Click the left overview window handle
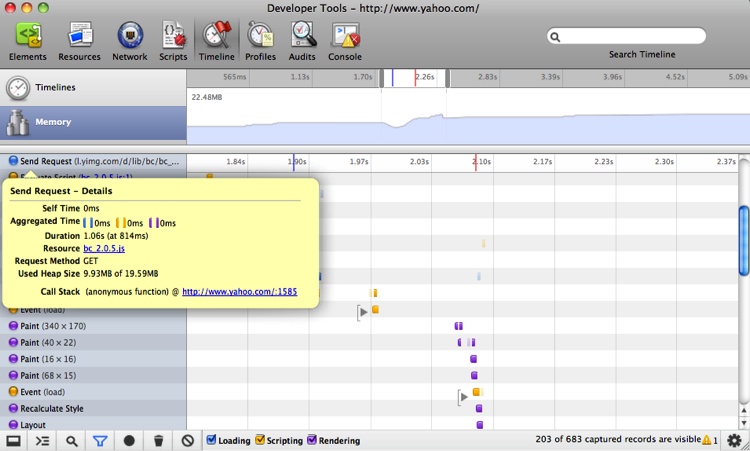This screenshot has width=750, height=451. (x=382, y=78)
